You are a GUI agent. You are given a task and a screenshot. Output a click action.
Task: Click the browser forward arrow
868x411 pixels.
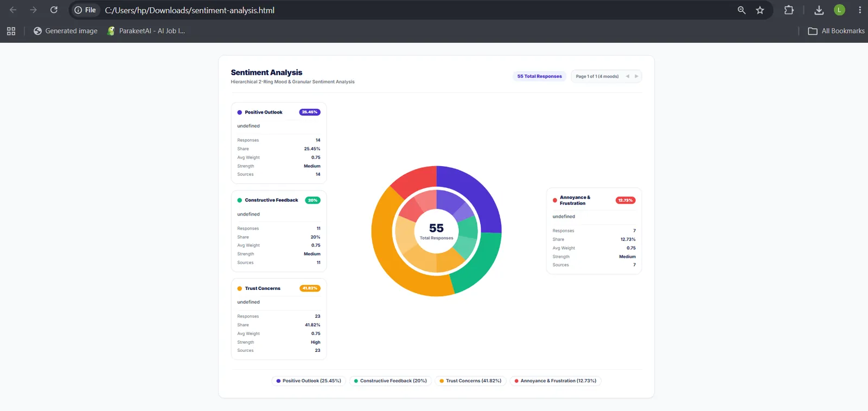[34, 10]
